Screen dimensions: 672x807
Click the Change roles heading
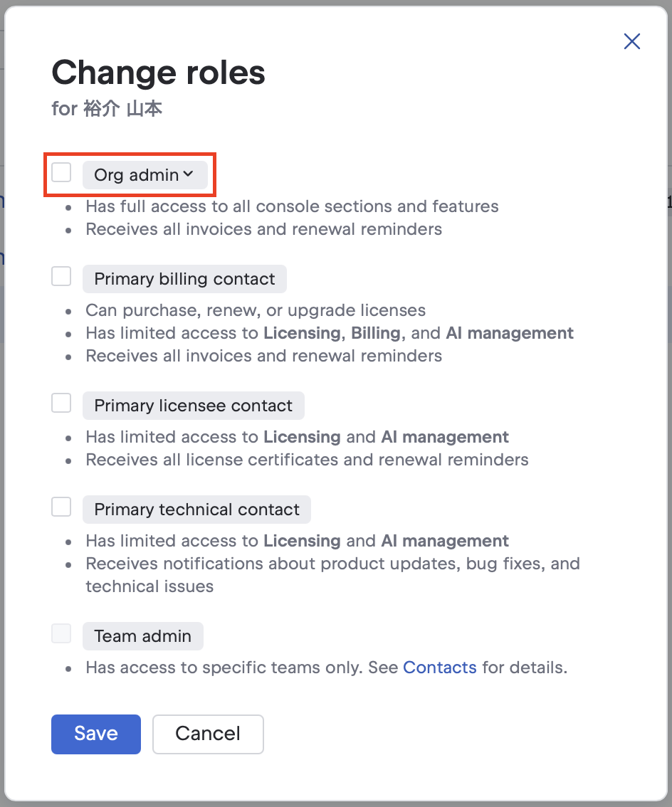(158, 73)
